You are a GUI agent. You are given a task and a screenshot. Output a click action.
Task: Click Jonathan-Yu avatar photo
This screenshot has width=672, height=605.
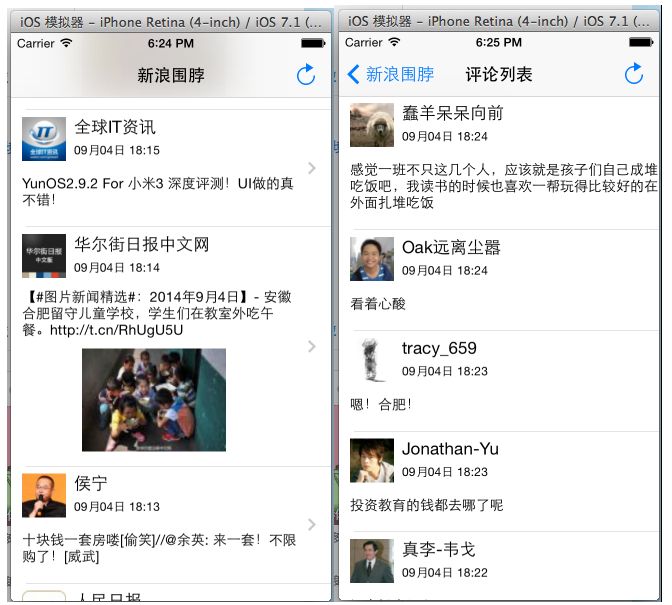tap(372, 460)
